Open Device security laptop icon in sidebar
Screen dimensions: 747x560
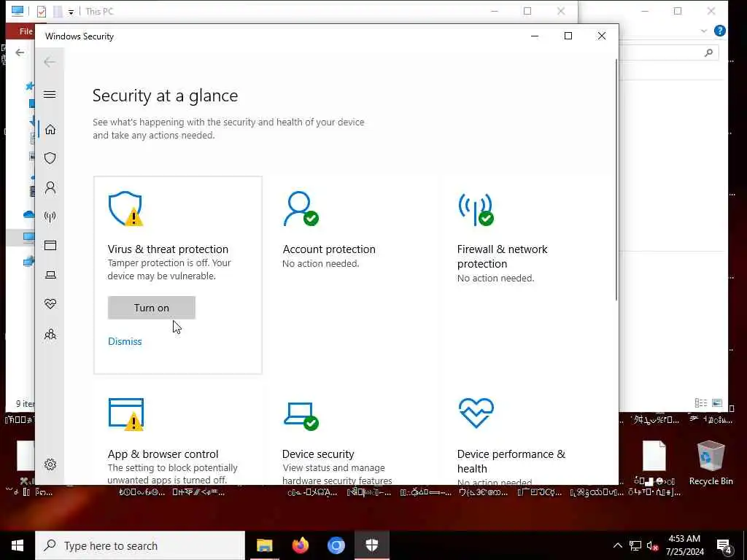50,275
